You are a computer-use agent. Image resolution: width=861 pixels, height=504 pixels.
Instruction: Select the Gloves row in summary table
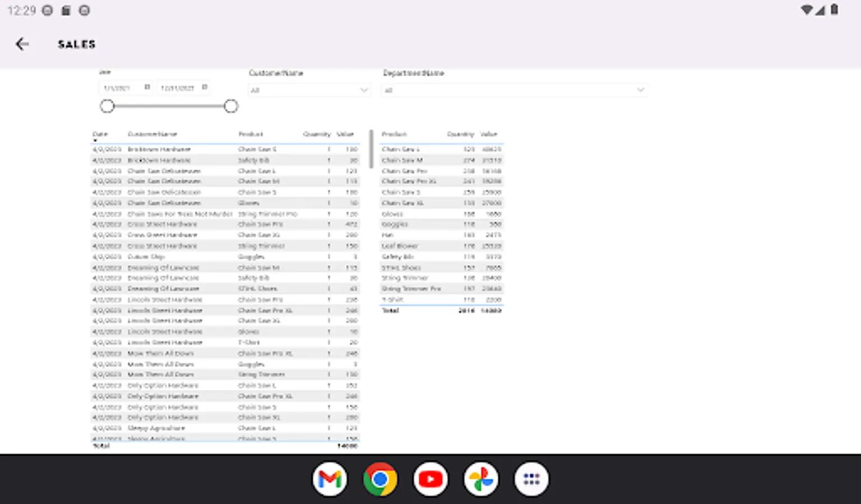pos(441,214)
